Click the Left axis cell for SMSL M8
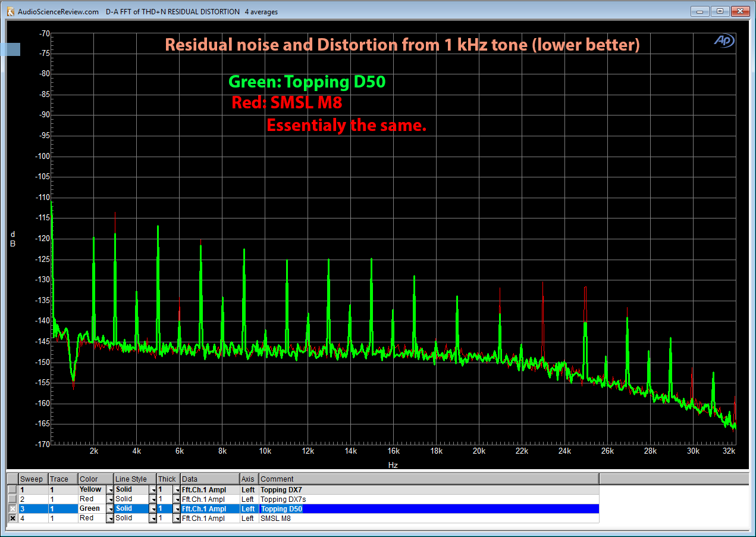This screenshot has height=537, width=756. click(249, 518)
